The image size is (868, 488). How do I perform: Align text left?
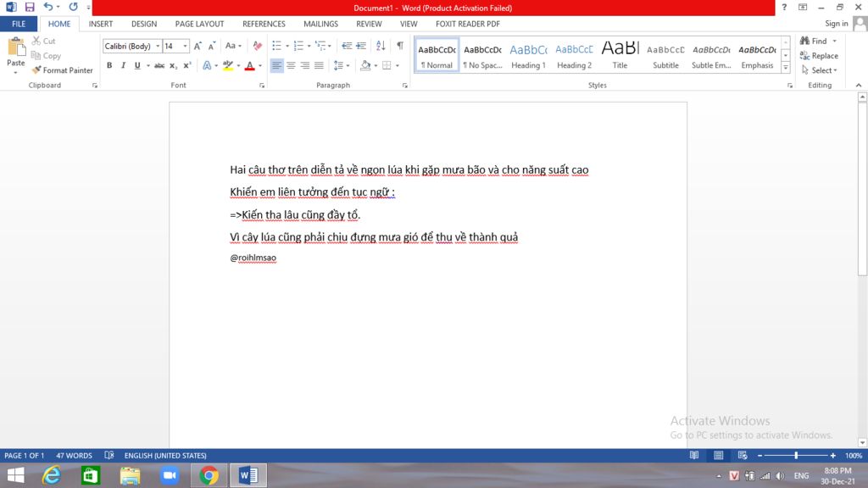pyautogui.click(x=276, y=65)
